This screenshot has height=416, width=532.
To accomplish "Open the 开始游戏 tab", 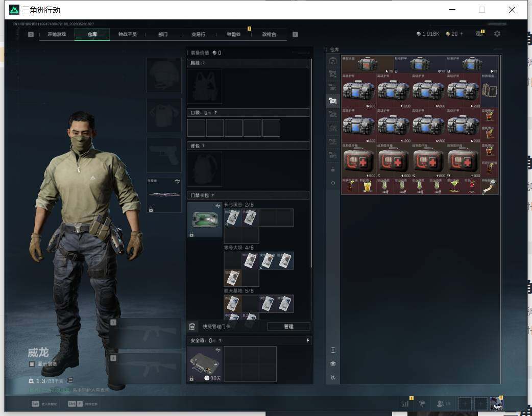I will pos(57,34).
